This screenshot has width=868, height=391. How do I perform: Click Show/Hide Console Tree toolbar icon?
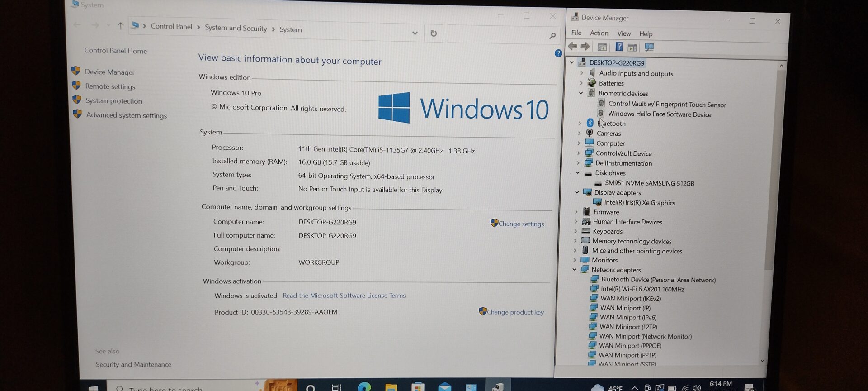tap(602, 47)
